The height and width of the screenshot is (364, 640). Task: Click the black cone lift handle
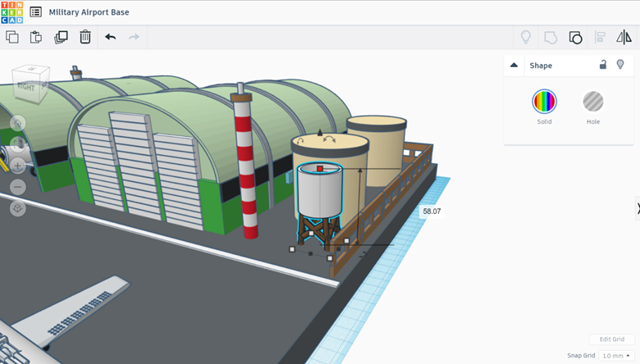pos(320,133)
